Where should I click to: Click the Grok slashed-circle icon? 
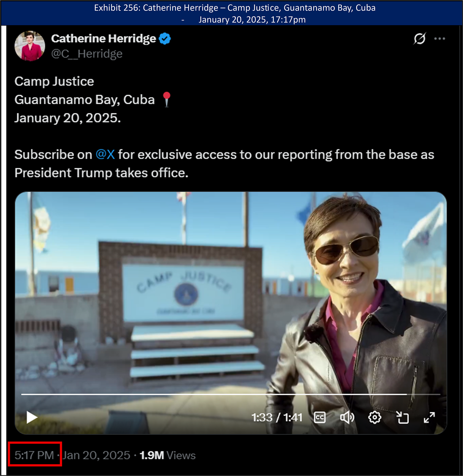[419, 39]
